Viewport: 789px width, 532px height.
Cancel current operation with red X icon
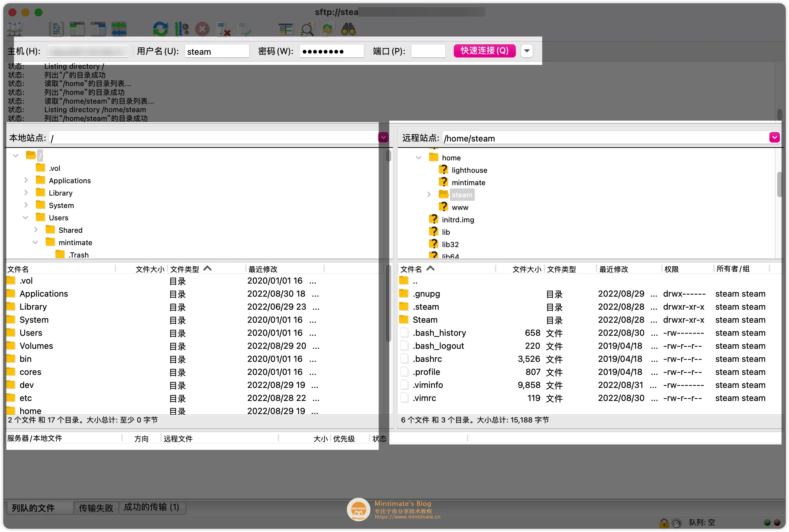pos(202,29)
